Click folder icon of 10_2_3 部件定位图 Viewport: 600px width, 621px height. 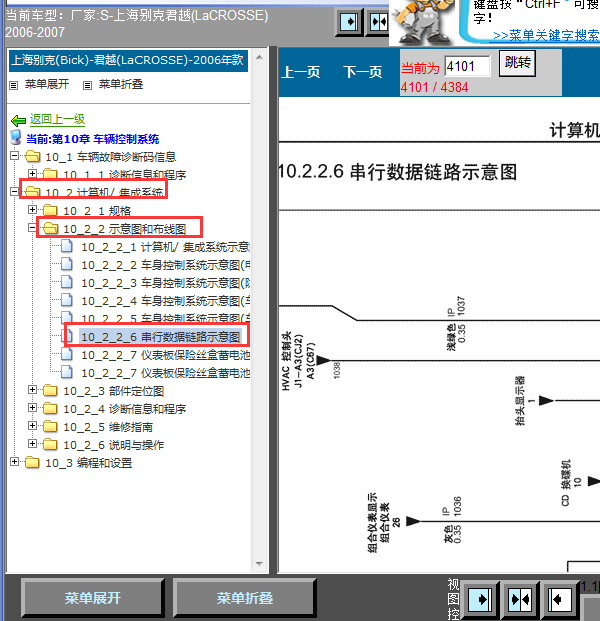50,391
